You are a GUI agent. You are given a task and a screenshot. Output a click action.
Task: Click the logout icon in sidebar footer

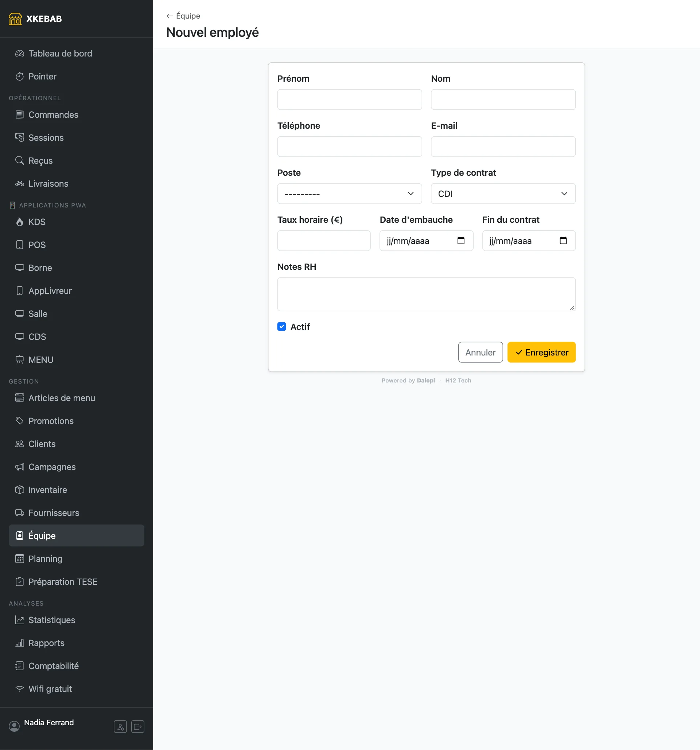(x=138, y=726)
